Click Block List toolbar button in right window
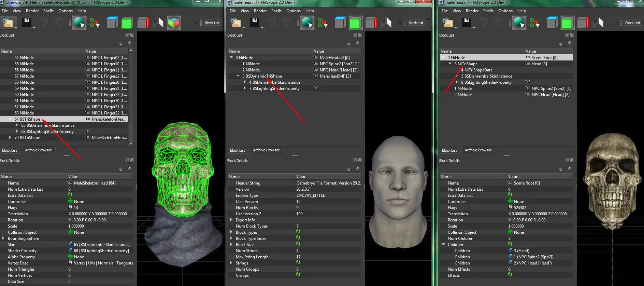 (632, 23)
